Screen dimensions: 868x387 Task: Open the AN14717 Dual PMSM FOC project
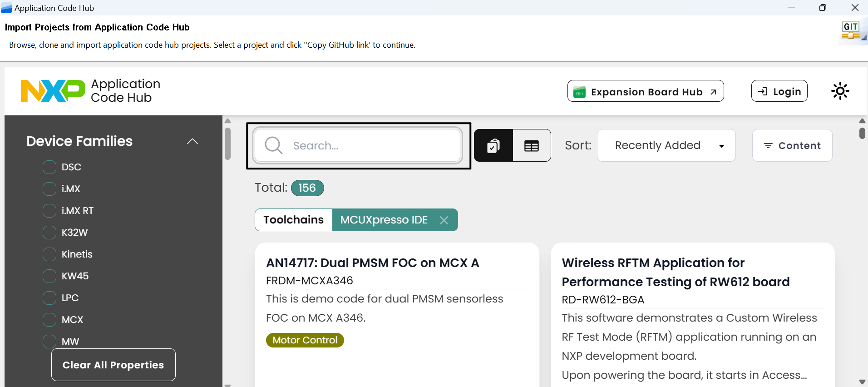372,263
